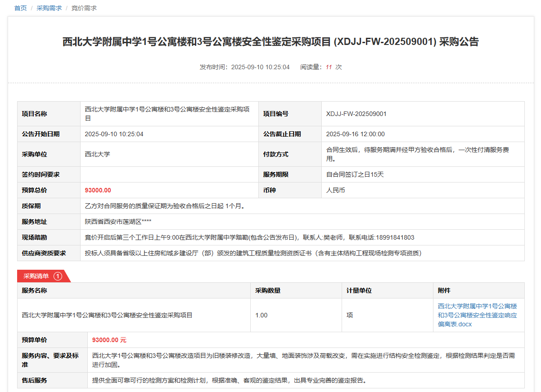541x392 pixels.
Task: Go to 采购需求 in the breadcrumb
Action: (49, 8)
